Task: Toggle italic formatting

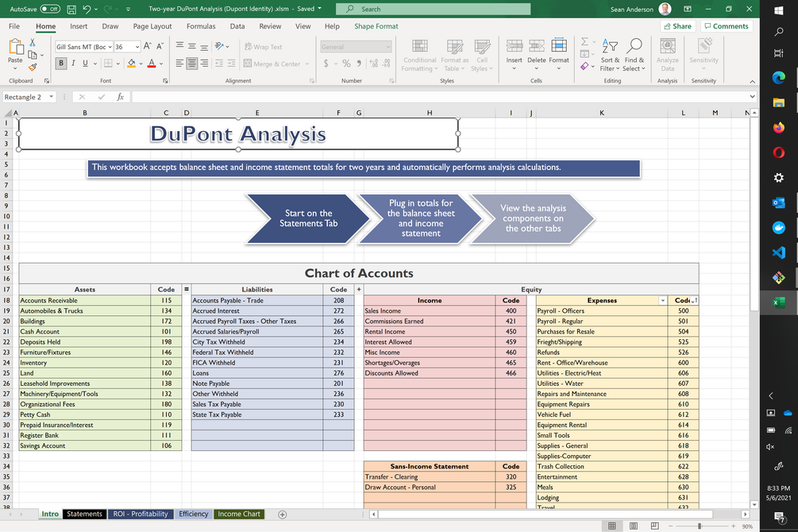Action: (x=72, y=63)
